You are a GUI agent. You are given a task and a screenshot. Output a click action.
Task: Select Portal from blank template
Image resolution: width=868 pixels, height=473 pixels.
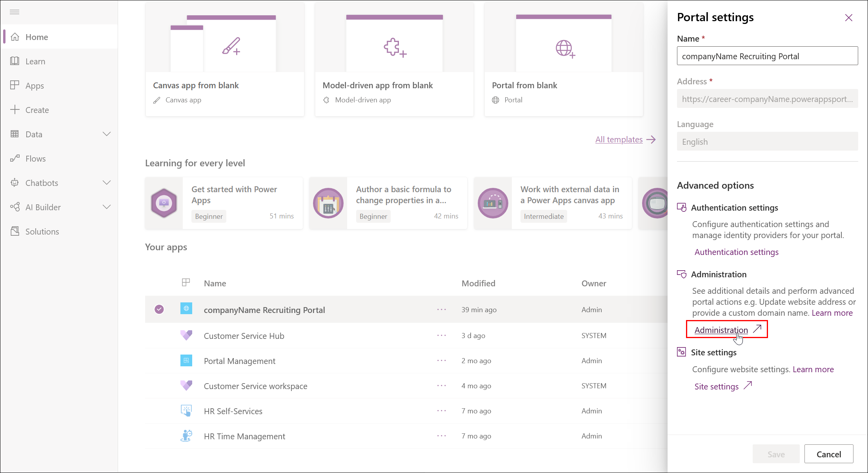pyautogui.click(x=564, y=60)
